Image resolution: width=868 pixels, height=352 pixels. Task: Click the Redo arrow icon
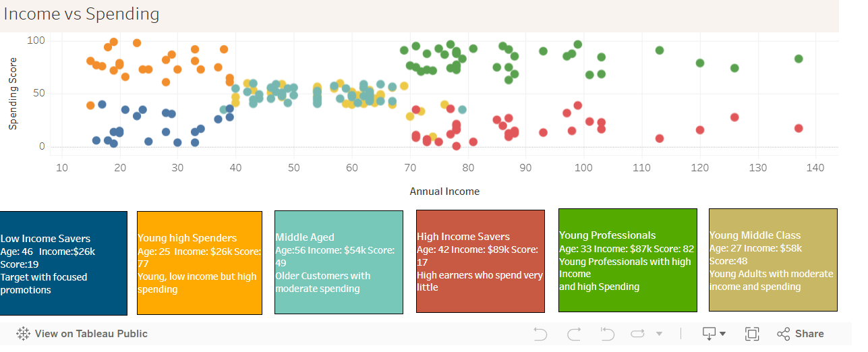coord(574,334)
